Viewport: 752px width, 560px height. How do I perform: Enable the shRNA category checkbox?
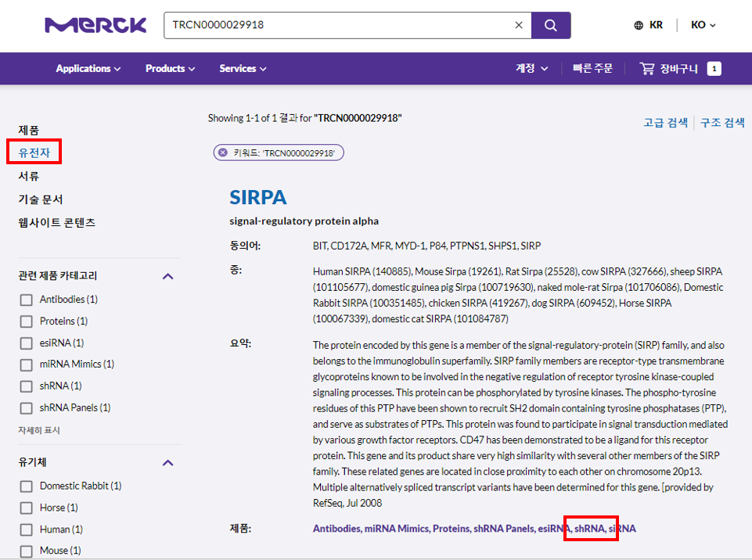(x=26, y=386)
